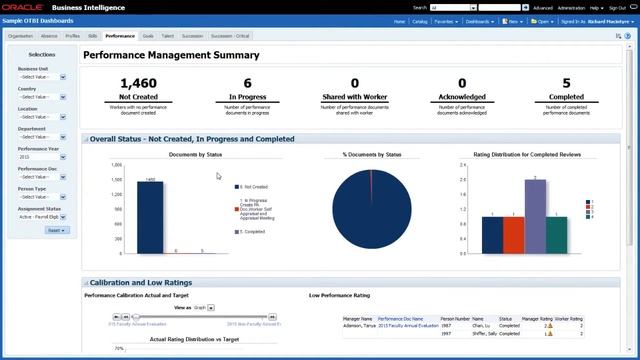The image size is (640, 360).
Task: Click the New document icon in the toolbar
Action: click(x=505, y=21)
